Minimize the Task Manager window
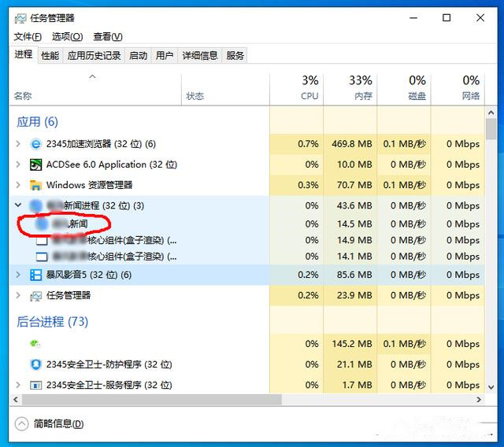 (413, 18)
